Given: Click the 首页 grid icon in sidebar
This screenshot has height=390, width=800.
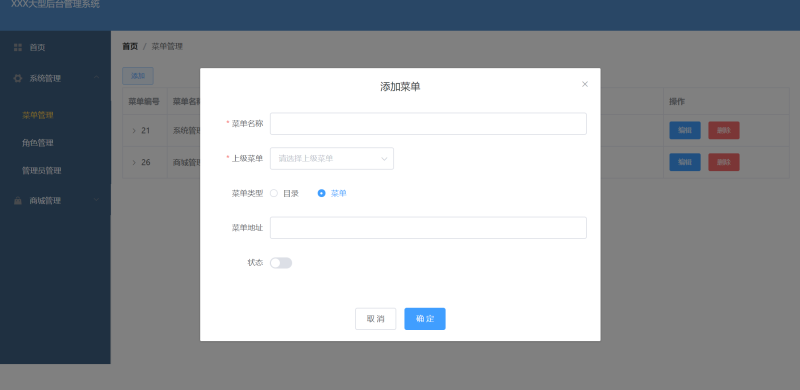Looking at the screenshot, I should [18, 47].
